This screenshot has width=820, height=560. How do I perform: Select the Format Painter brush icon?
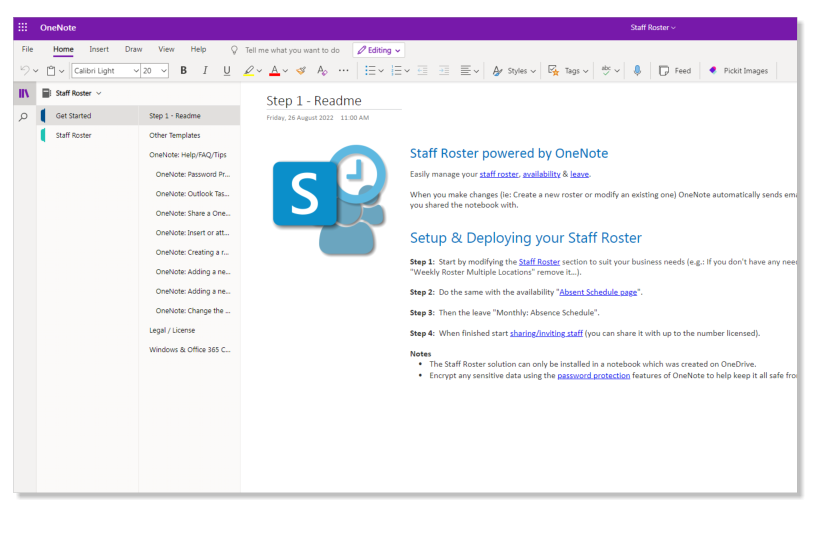tap(301, 71)
